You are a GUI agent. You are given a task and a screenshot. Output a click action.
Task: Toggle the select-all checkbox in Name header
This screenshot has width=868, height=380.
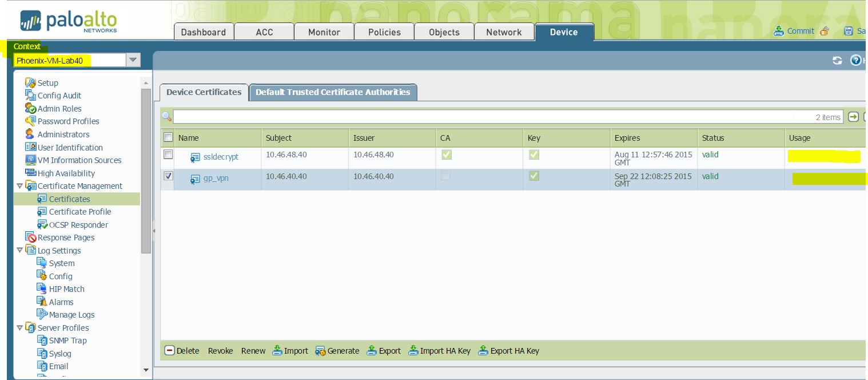coord(168,137)
